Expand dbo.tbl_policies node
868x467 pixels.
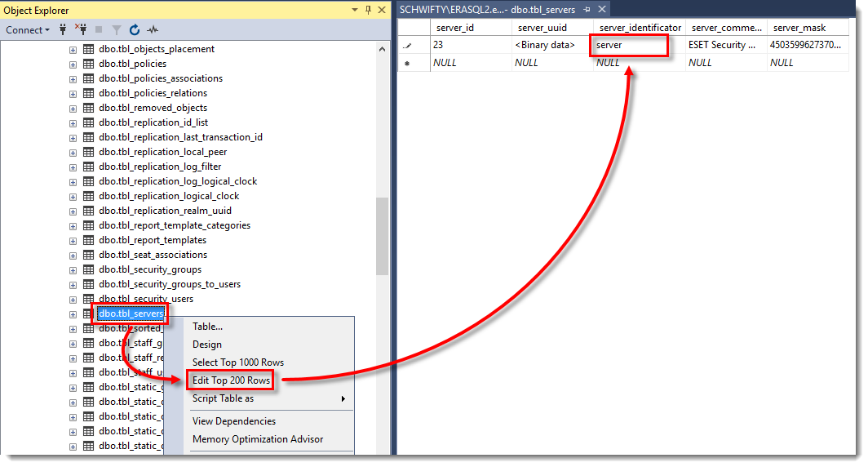click(x=73, y=64)
